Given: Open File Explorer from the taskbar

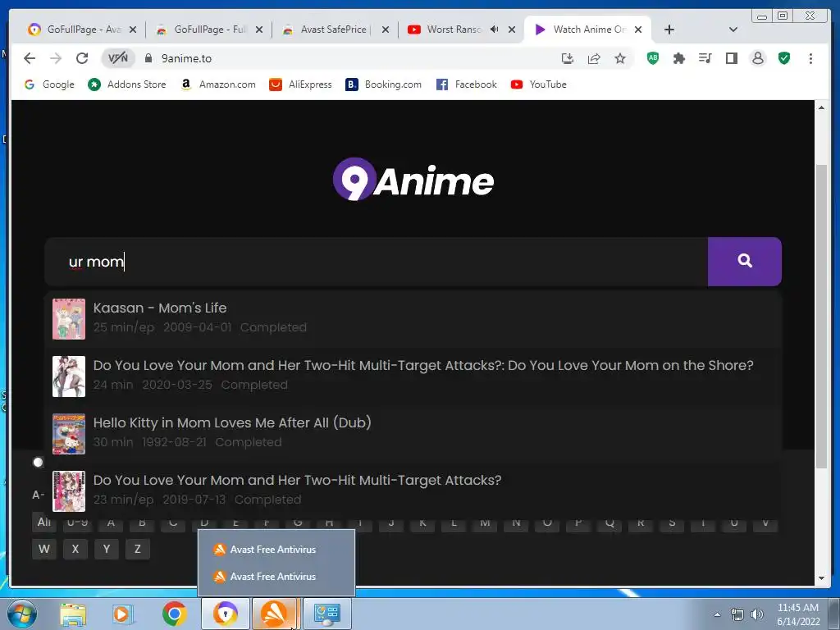Looking at the screenshot, I should [x=72, y=614].
